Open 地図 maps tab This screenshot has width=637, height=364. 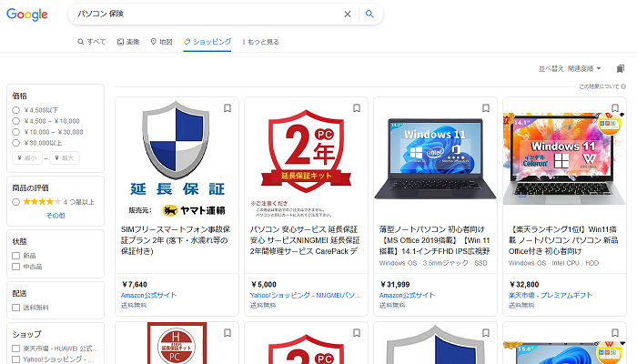tap(162, 42)
